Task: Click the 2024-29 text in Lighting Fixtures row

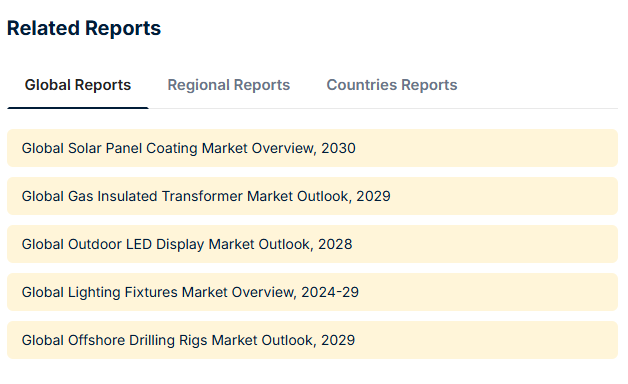Action: (330, 292)
